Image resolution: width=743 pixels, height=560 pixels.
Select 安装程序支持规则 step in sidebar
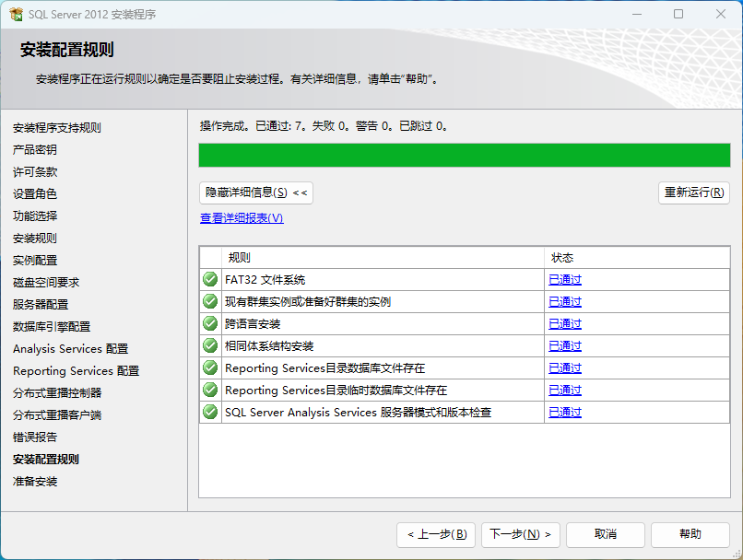click(x=57, y=128)
